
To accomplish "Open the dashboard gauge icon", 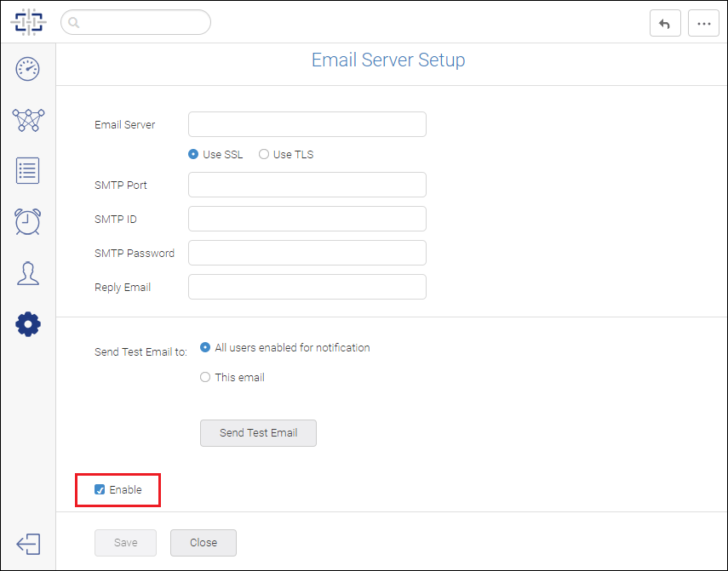I will [x=28, y=69].
